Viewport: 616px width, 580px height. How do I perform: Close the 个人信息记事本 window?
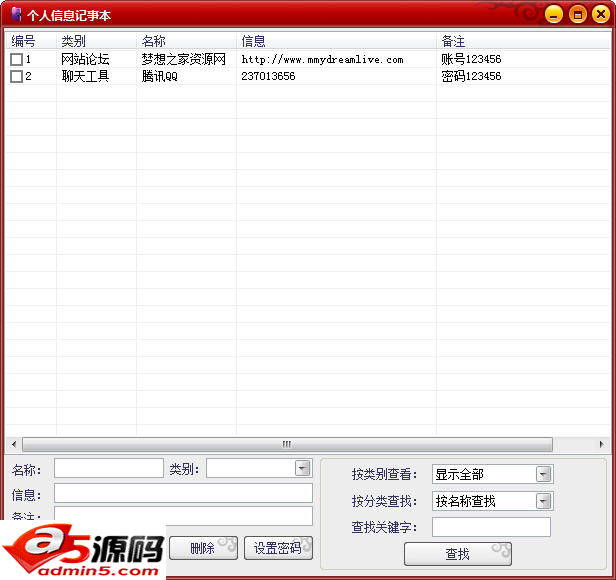[601, 15]
